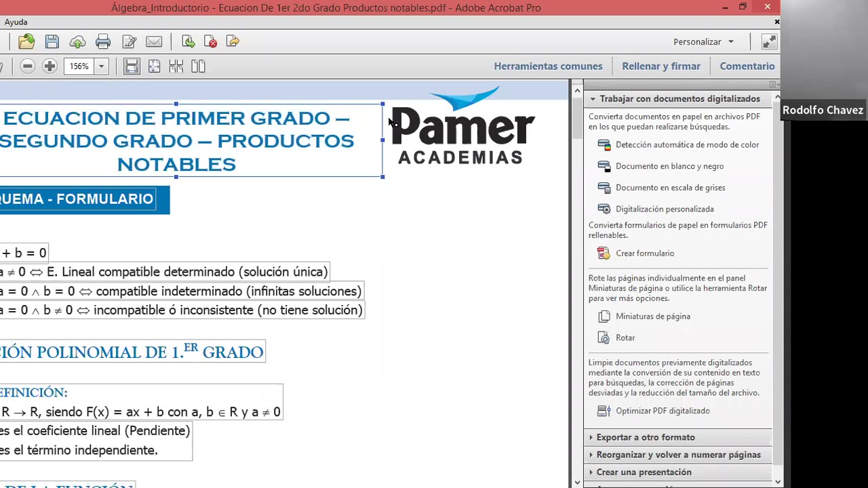
Task: Print the PDF document
Action: (103, 42)
